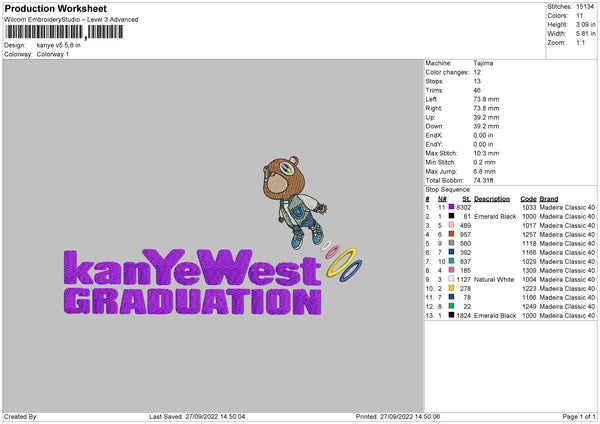Click the 'Code' column header
The height and width of the screenshot is (424, 600).
click(528, 199)
